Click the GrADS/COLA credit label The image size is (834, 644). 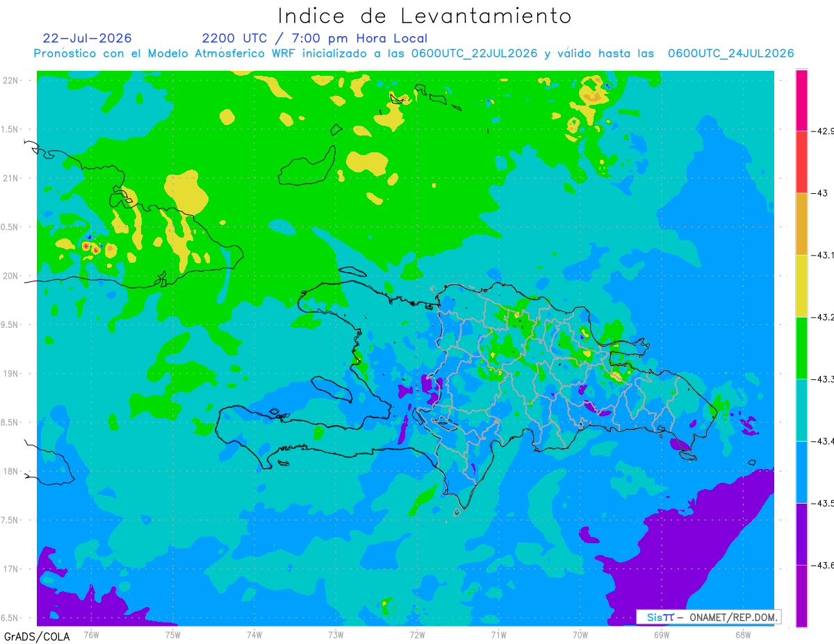[x=36, y=636]
